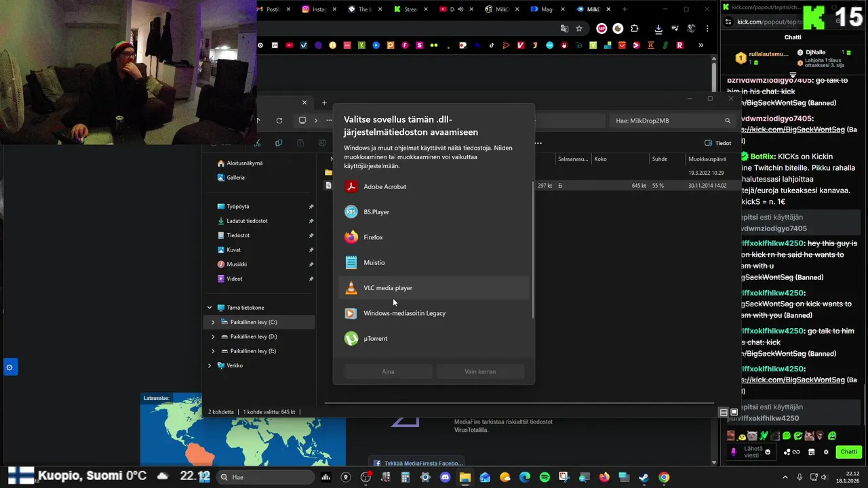Collapse Tämä tietokone tree node
The image size is (868, 488).
(210, 308)
